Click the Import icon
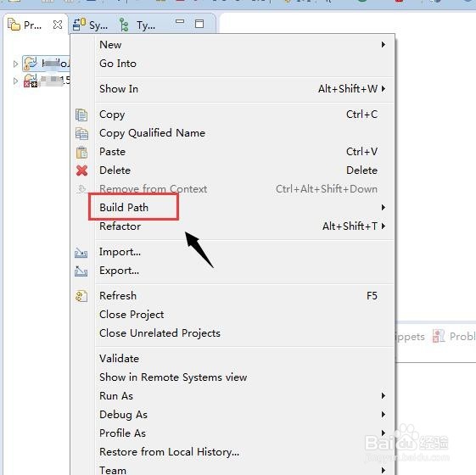This screenshot has height=475, width=476. tap(81, 253)
